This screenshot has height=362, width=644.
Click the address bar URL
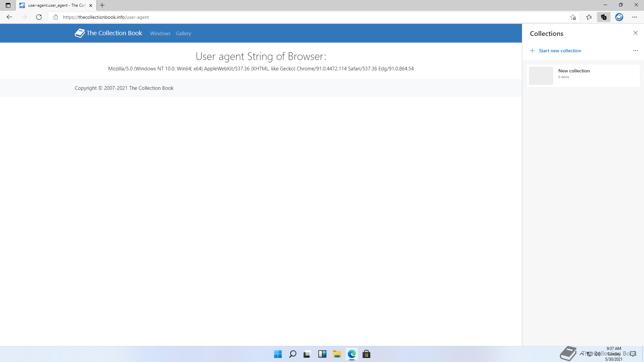click(x=106, y=17)
